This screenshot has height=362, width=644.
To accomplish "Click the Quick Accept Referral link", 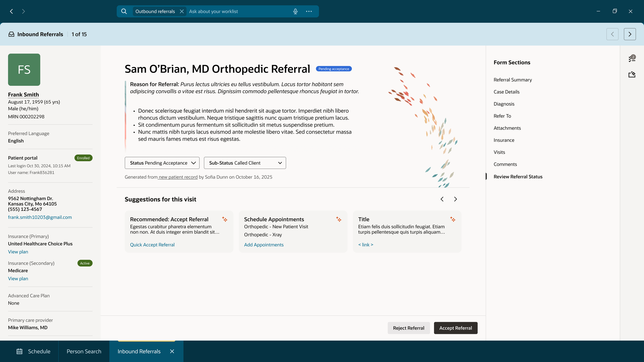I will click(152, 245).
